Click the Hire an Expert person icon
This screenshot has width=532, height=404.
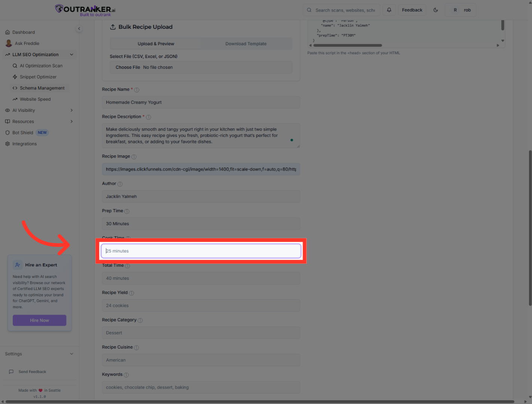point(18,265)
